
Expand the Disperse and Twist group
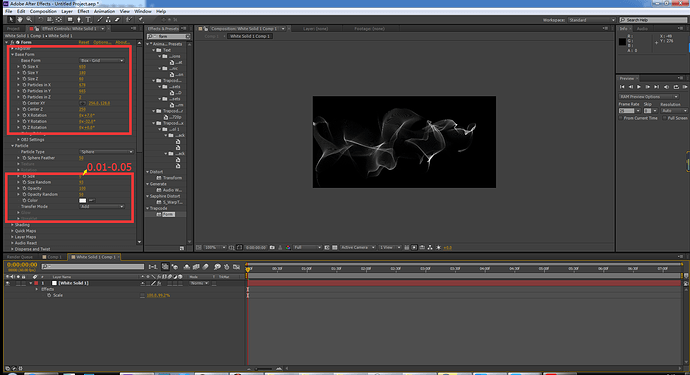point(12,249)
